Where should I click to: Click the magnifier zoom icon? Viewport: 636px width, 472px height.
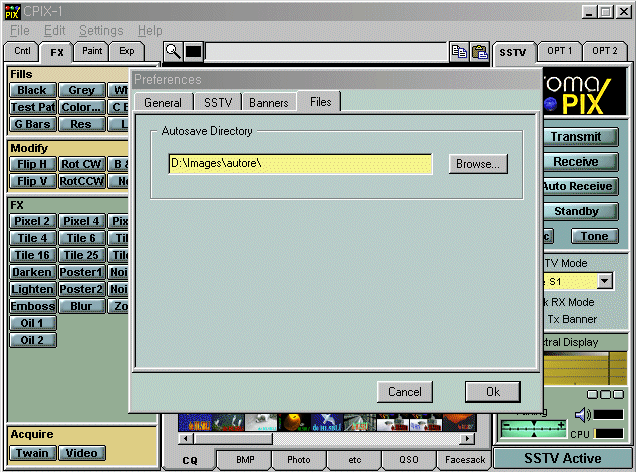click(x=173, y=52)
